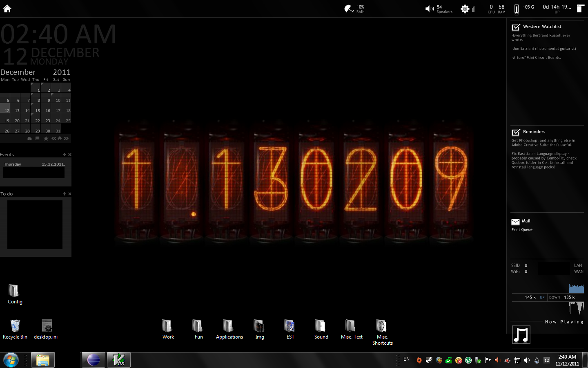Click the Steam tray icon

(429, 360)
